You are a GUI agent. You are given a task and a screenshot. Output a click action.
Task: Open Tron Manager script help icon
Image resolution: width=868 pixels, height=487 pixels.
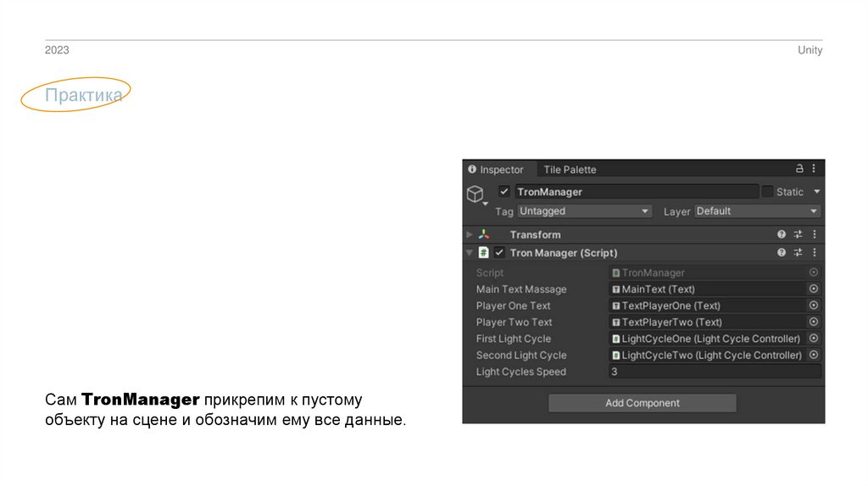pyautogui.click(x=781, y=253)
